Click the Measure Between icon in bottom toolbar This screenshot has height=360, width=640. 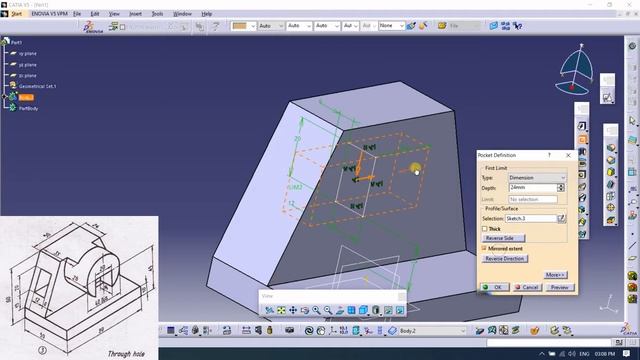pyautogui.click(x=246, y=330)
